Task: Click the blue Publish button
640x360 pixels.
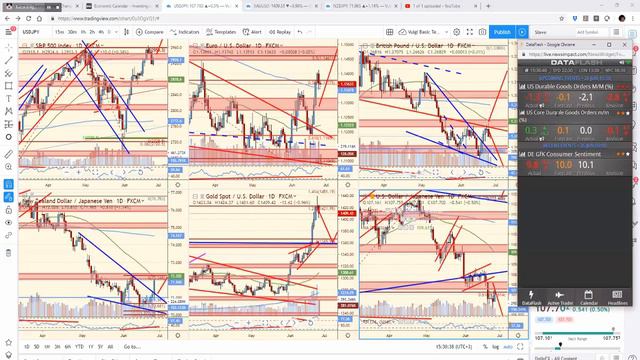Action: coord(502,32)
